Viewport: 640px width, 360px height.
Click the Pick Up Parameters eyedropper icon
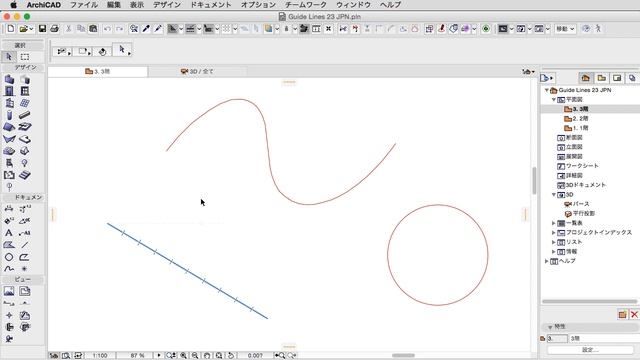coord(146,29)
